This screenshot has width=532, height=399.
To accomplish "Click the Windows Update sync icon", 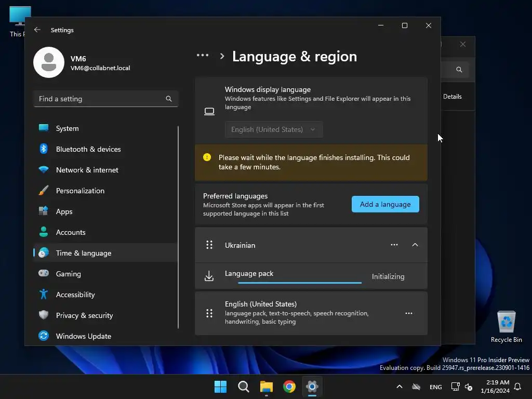I will pos(44,336).
